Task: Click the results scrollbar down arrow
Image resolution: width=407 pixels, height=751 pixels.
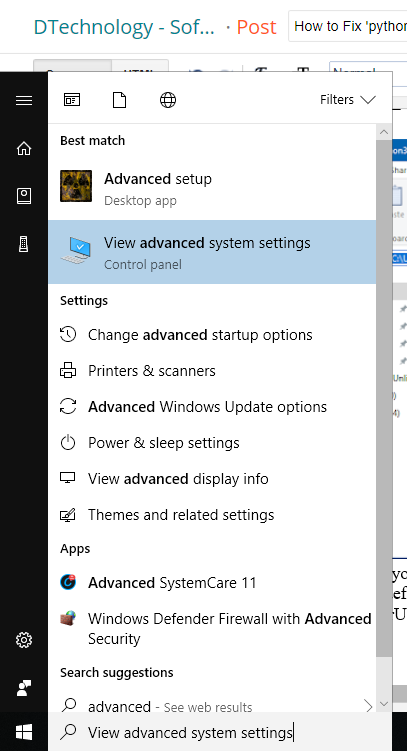Action: [384, 704]
